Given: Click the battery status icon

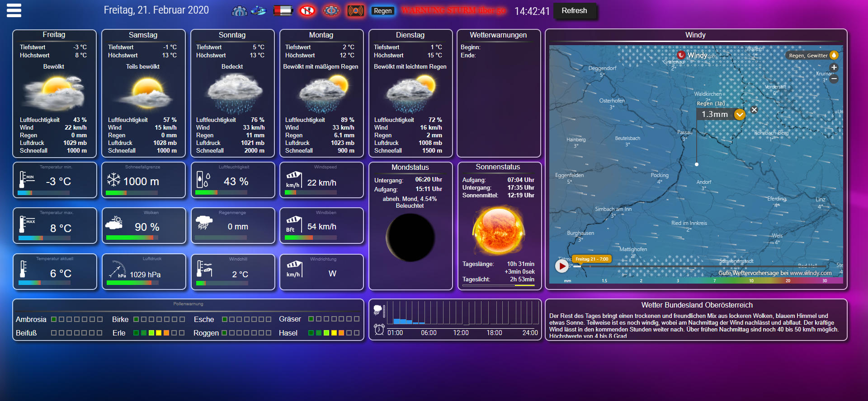Looking at the screenshot, I should (283, 11).
